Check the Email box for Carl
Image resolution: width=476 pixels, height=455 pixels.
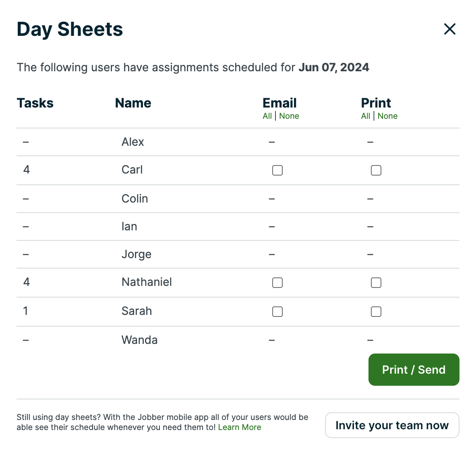(277, 170)
